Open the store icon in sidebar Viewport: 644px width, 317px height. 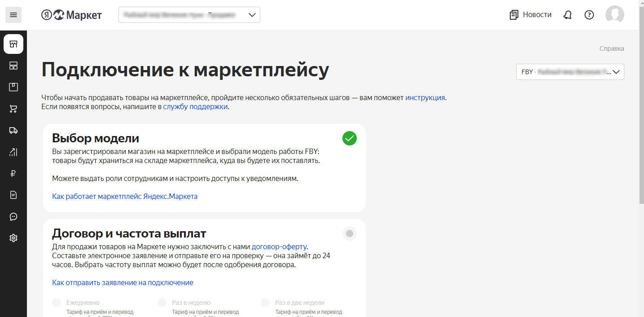13,44
